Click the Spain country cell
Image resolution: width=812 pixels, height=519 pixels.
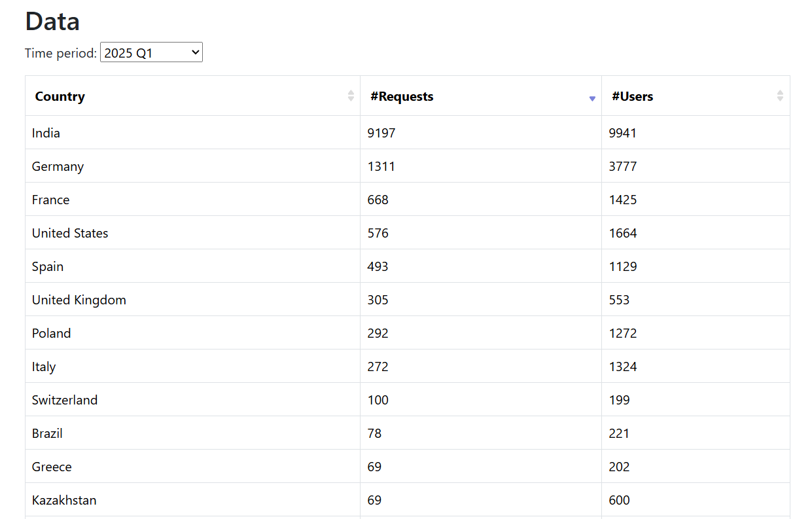pyautogui.click(x=48, y=267)
